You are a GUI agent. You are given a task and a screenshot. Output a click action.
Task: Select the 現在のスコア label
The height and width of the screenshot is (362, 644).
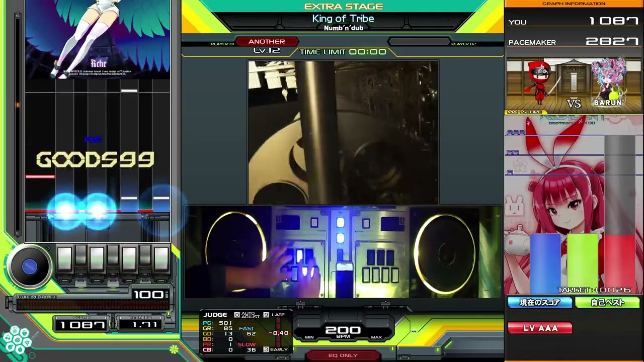(539, 303)
